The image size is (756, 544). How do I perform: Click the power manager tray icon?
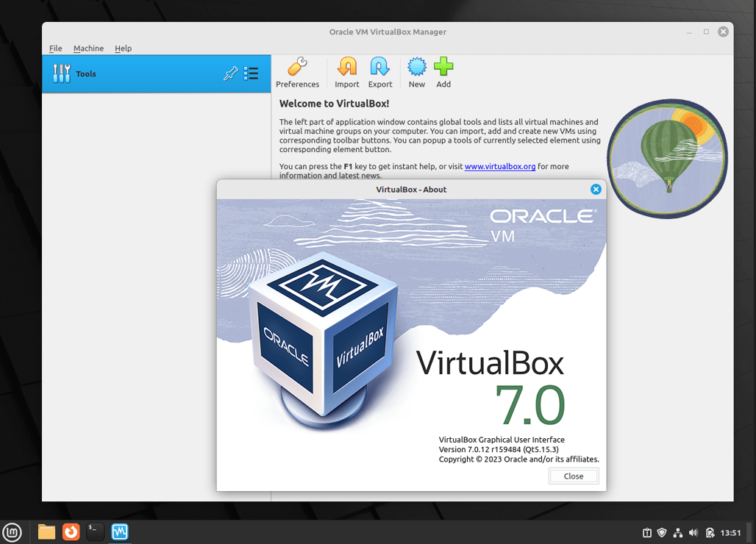pyautogui.click(x=710, y=532)
